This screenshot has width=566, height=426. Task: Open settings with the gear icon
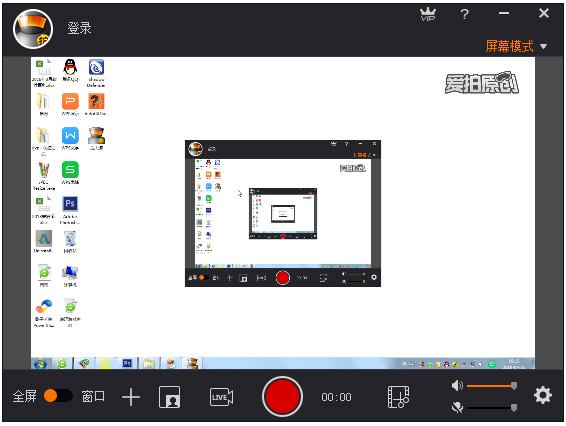(543, 395)
